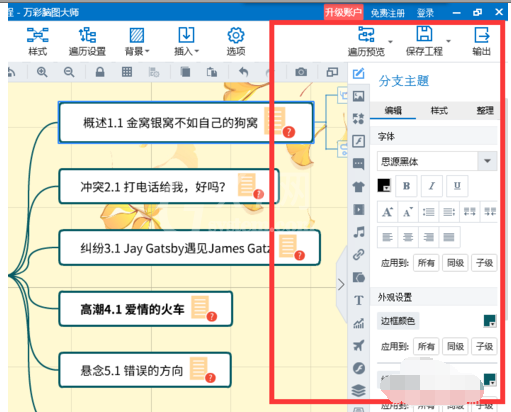Collapse the right panel with the chevron
Viewport: 511px width, 412px height.
click(341, 285)
